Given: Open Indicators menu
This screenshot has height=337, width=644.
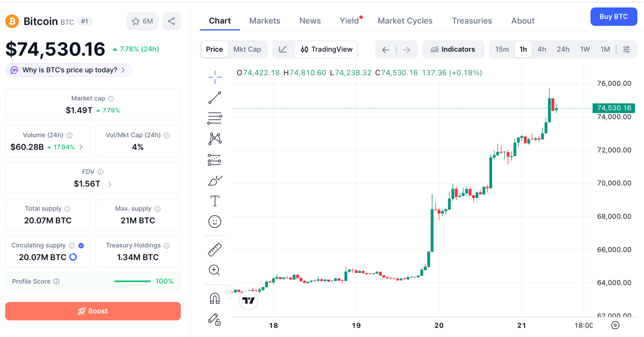Looking at the screenshot, I should [x=453, y=49].
